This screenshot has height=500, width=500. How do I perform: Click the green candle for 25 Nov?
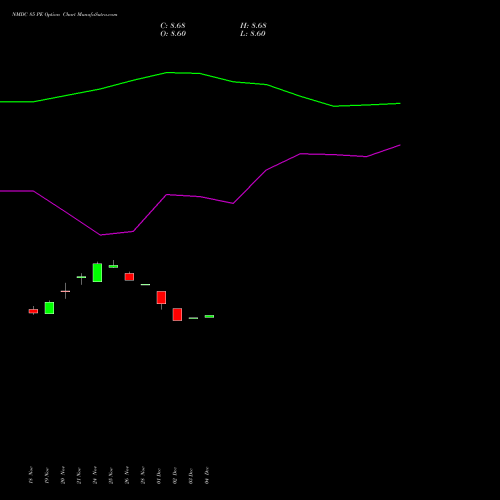tap(113, 266)
